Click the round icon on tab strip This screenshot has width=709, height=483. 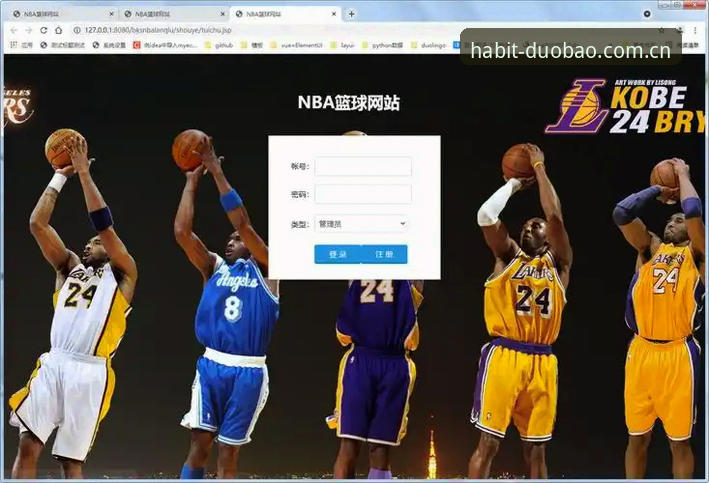[x=647, y=14]
